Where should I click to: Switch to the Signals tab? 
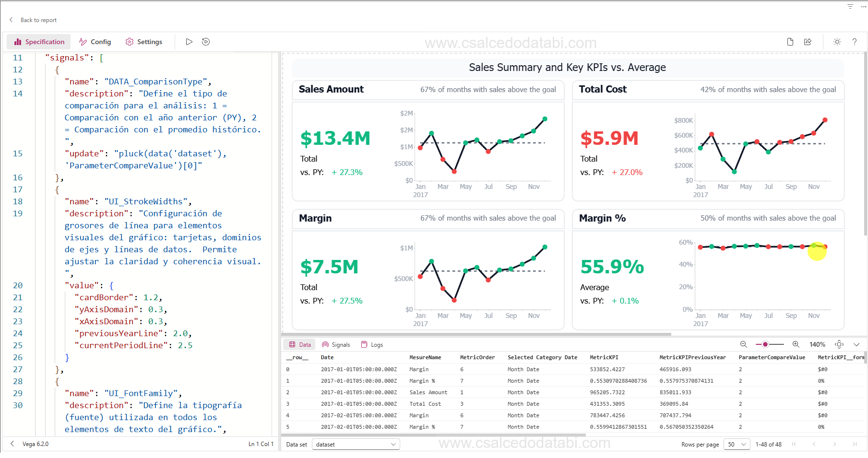click(x=336, y=344)
